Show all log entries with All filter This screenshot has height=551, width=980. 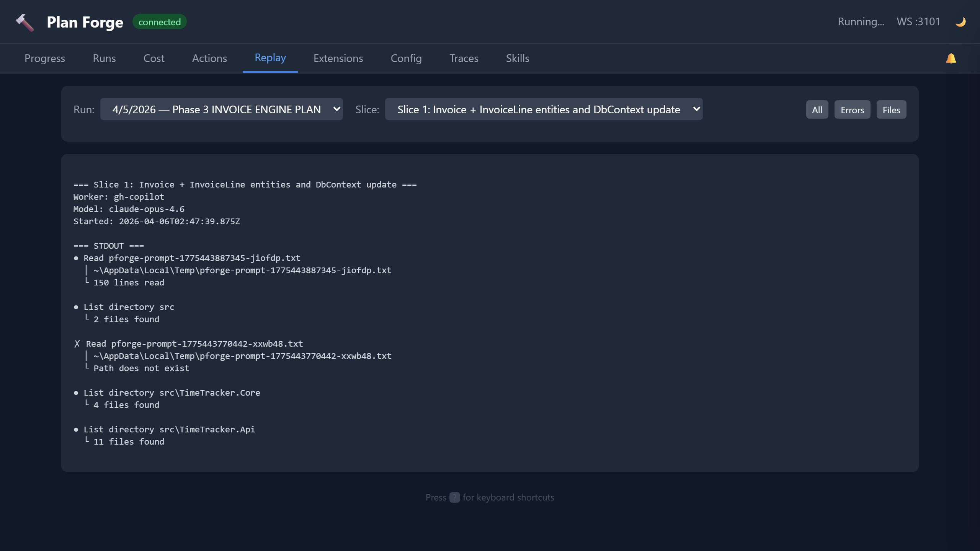click(x=817, y=110)
